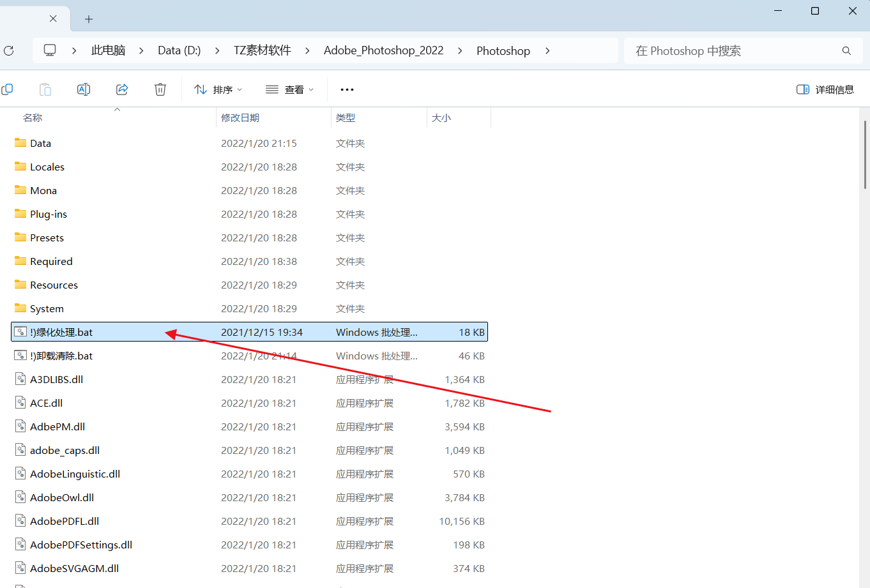Click the PC monitor icon in address bar
This screenshot has height=588, width=870.
click(x=50, y=50)
